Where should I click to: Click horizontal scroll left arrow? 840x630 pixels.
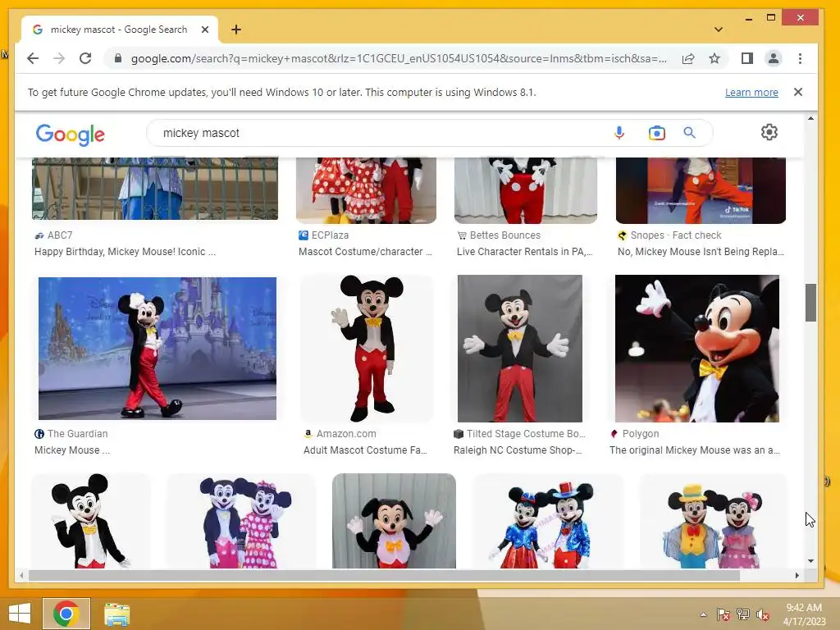(x=21, y=575)
